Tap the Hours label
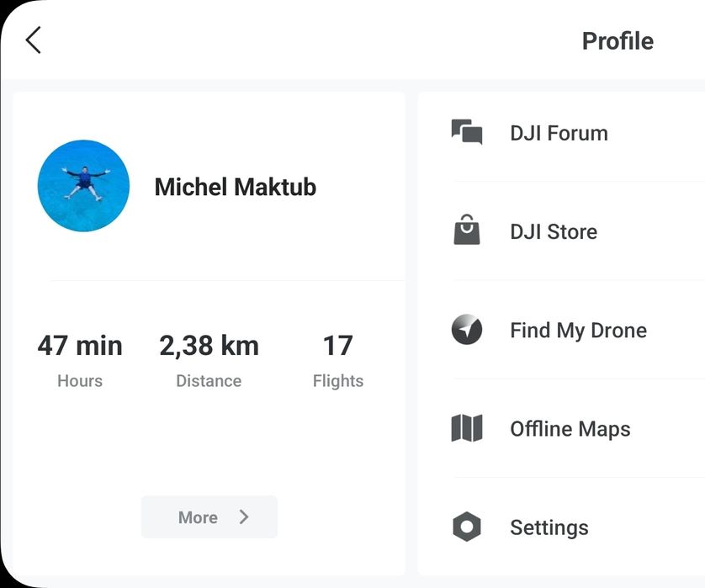Image resolution: width=705 pixels, height=588 pixels. point(80,381)
